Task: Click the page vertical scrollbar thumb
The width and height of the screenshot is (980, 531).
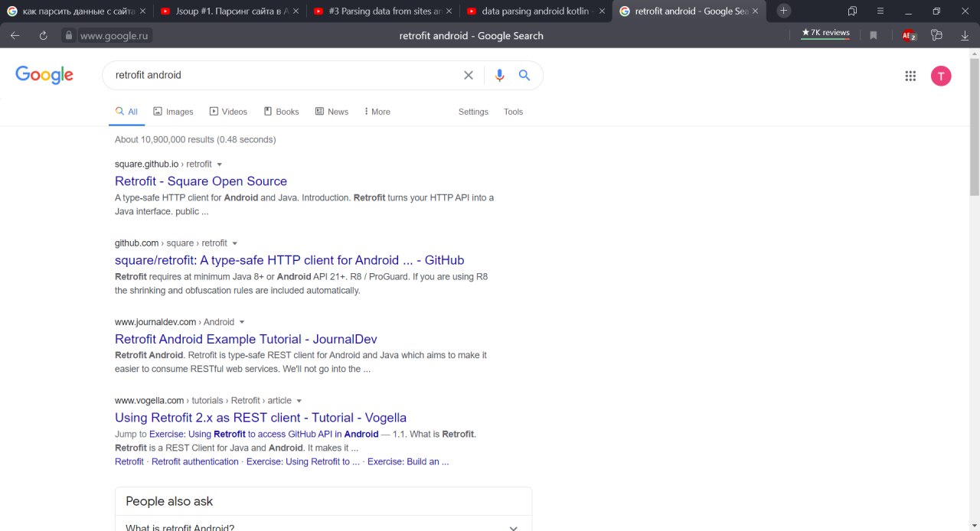Action: (974, 126)
